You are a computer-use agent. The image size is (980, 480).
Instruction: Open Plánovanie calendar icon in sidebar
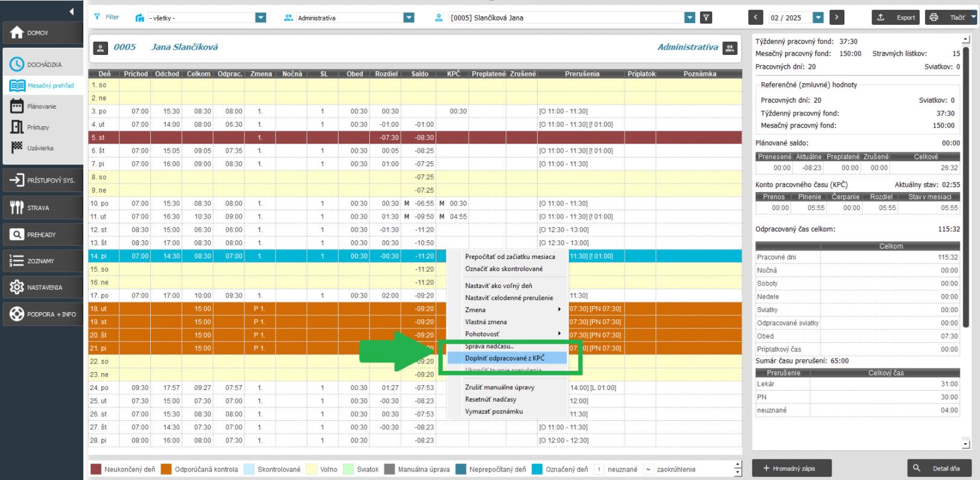[x=17, y=106]
